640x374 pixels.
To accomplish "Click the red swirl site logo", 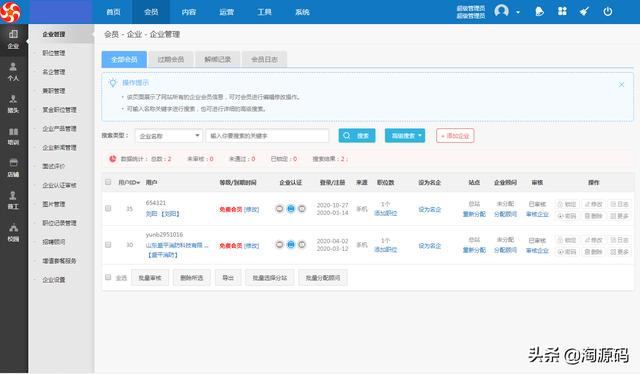I will tap(10, 12).
